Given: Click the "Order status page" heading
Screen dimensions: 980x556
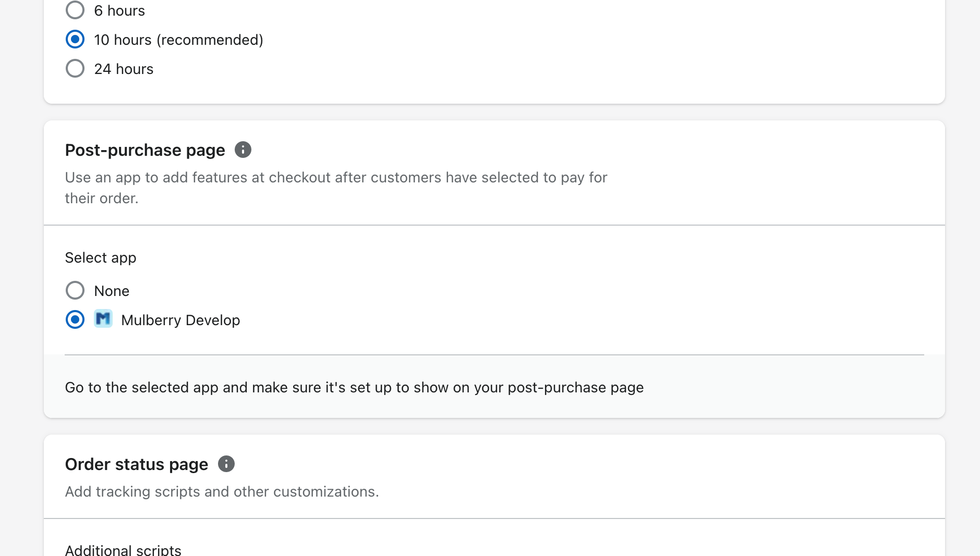Looking at the screenshot, I should pyautogui.click(x=136, y=464).
